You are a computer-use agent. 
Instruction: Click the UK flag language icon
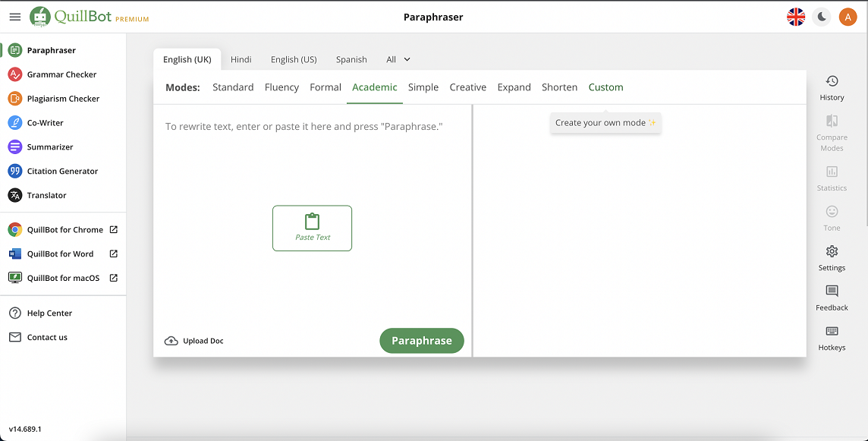[796, 17]
